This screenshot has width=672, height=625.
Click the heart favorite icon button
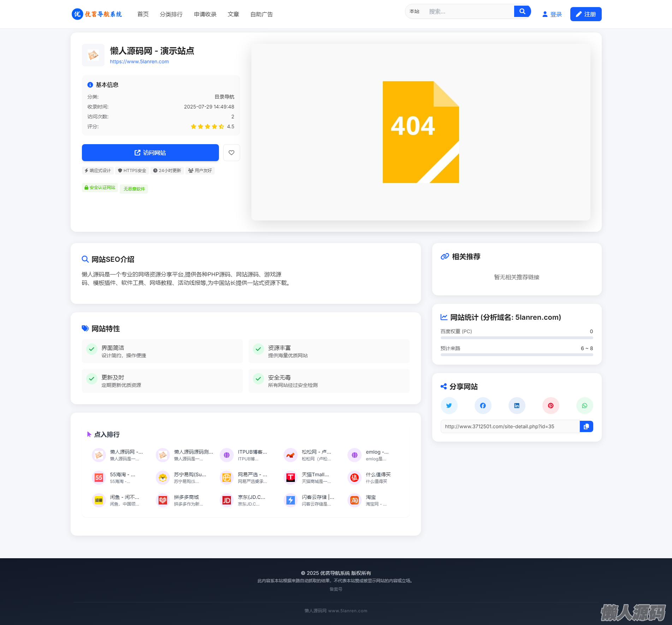[232, 153]
